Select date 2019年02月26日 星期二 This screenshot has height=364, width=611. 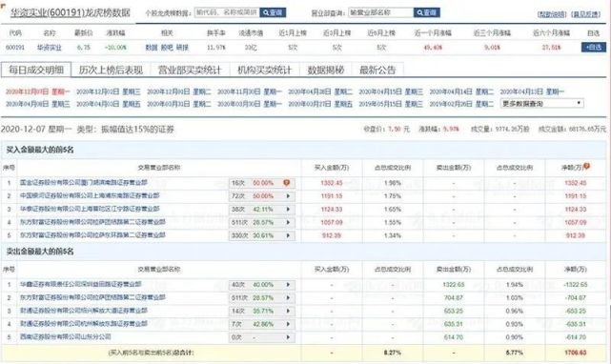pos(461,104)
